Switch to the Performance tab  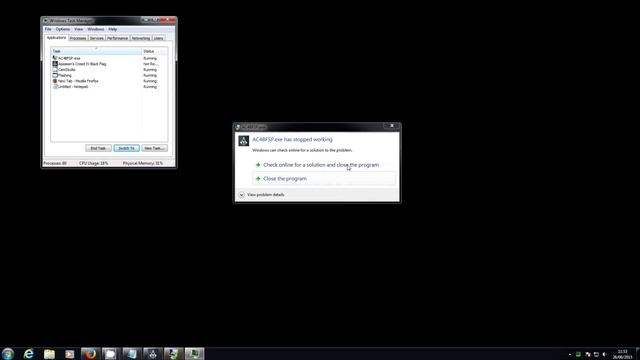pyautogui.click(x=118, y=38)
